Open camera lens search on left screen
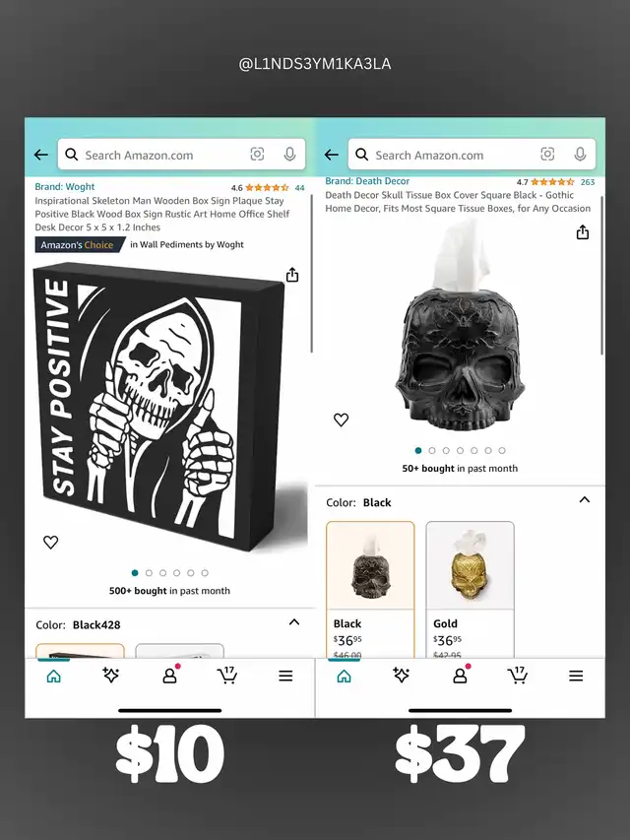 (257, 155)
